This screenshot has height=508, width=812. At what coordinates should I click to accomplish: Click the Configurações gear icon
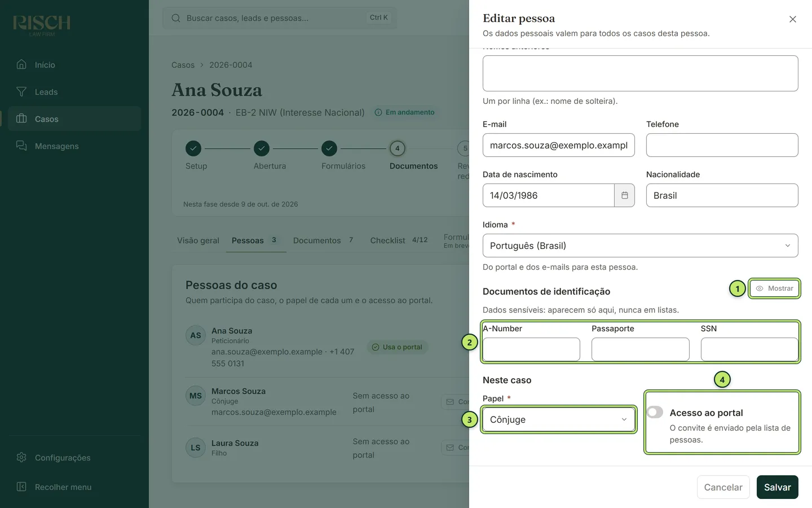21,457
